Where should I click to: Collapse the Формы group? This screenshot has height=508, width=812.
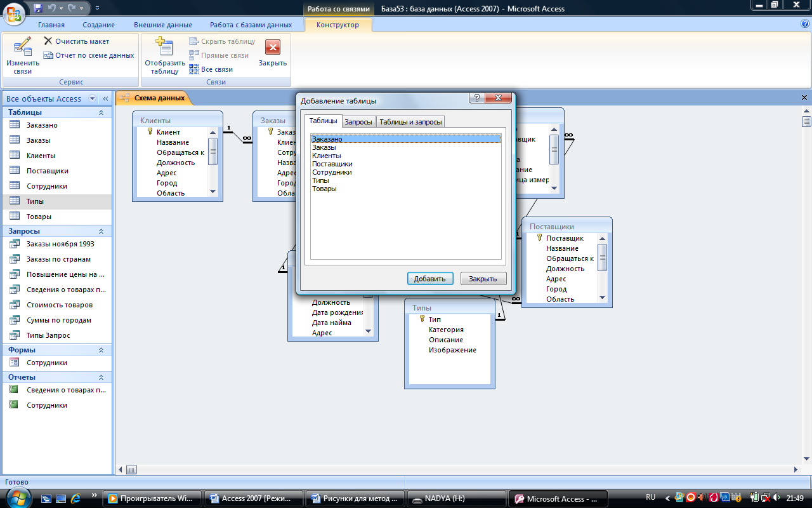point(101,350)
